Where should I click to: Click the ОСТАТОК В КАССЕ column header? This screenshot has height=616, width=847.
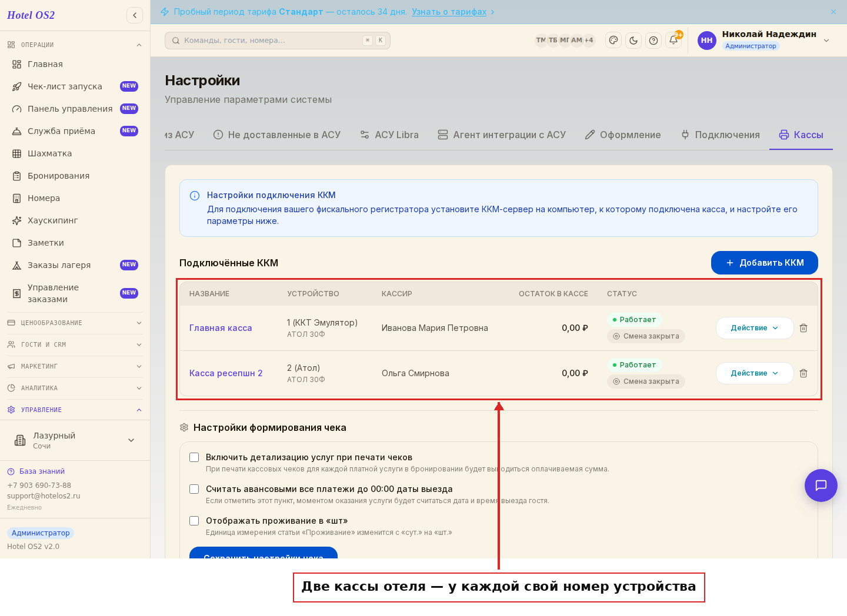[553, 294]
